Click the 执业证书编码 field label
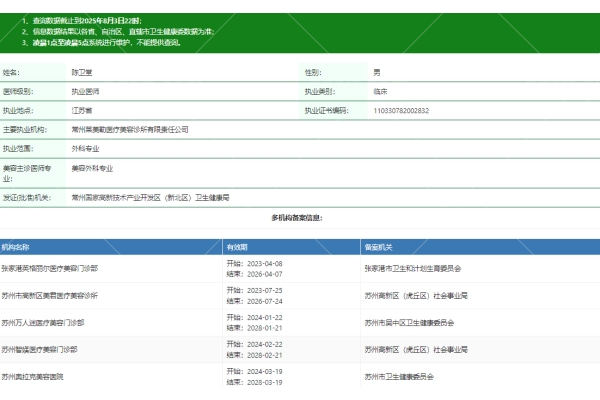Viewport: 600px width, 400px height. coord(326,111)
